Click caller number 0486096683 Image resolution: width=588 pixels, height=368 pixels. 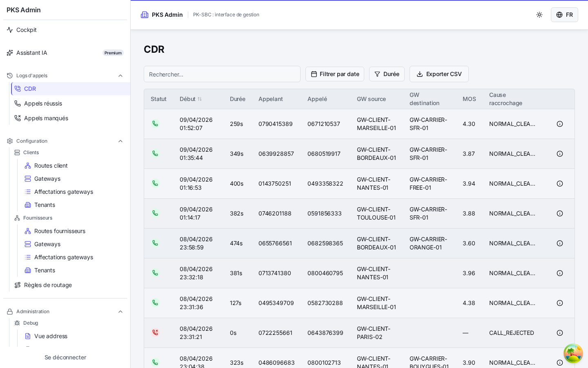click(276, 363)
